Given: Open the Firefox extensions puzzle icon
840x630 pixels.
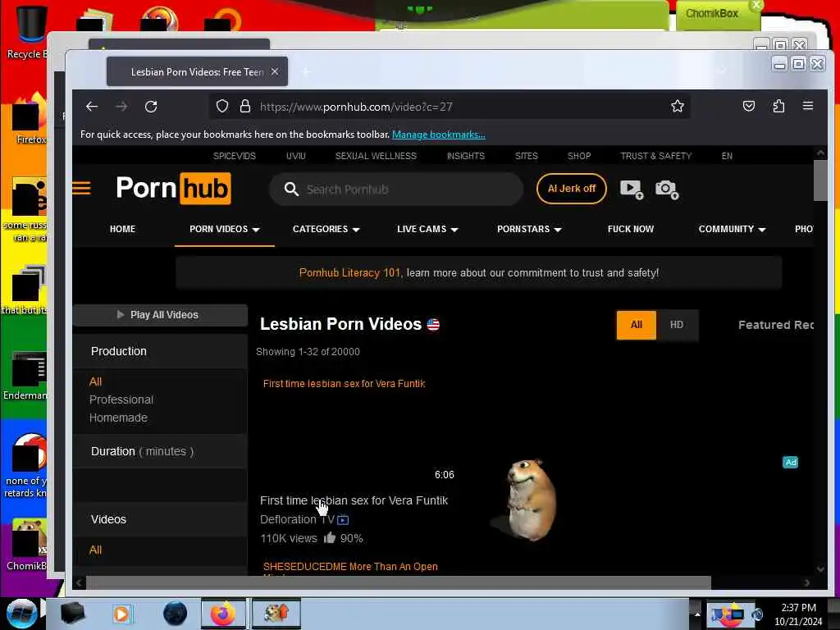Looking at the screenshot, I should pyautogui.click(x=778, y=106).
